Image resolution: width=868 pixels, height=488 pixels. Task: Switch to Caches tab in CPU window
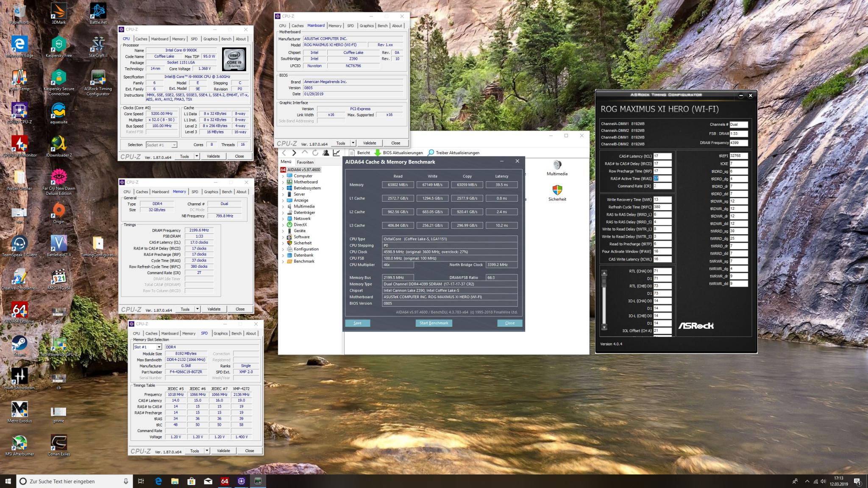(x=141, y=39)
